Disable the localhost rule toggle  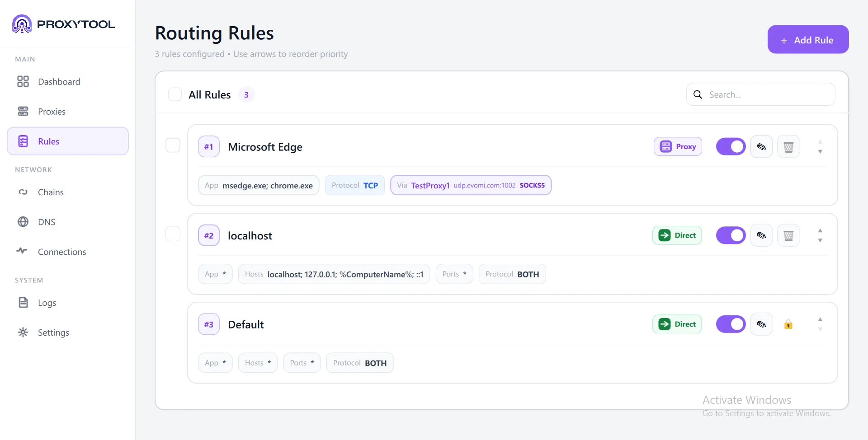pos(731,235)
